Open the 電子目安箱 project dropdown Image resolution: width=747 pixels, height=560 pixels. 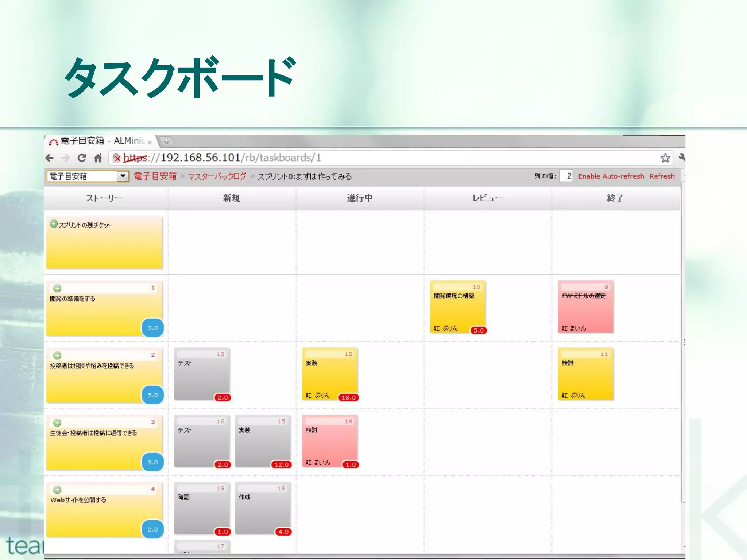pyautogui.click(x=123, y=176)
